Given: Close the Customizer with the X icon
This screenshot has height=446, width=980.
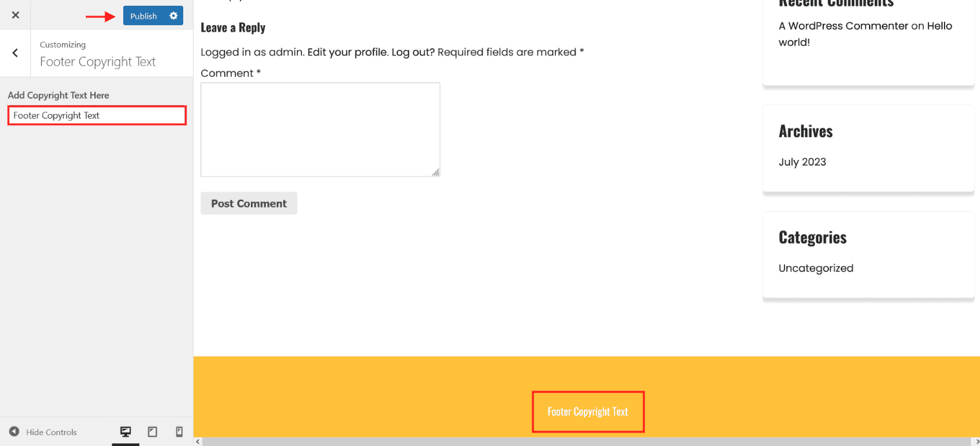Looking at the screenshot, I should [x=15, y=15].
